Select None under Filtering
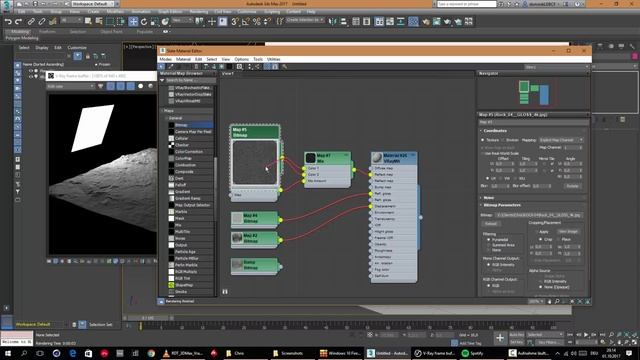 tap(489, 250)
